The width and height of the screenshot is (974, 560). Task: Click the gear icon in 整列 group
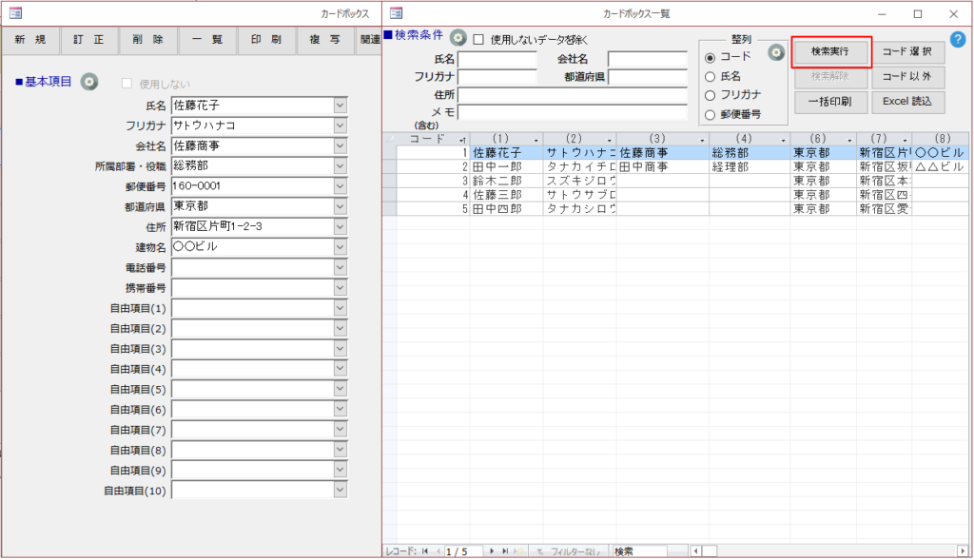tap(776, 52)
